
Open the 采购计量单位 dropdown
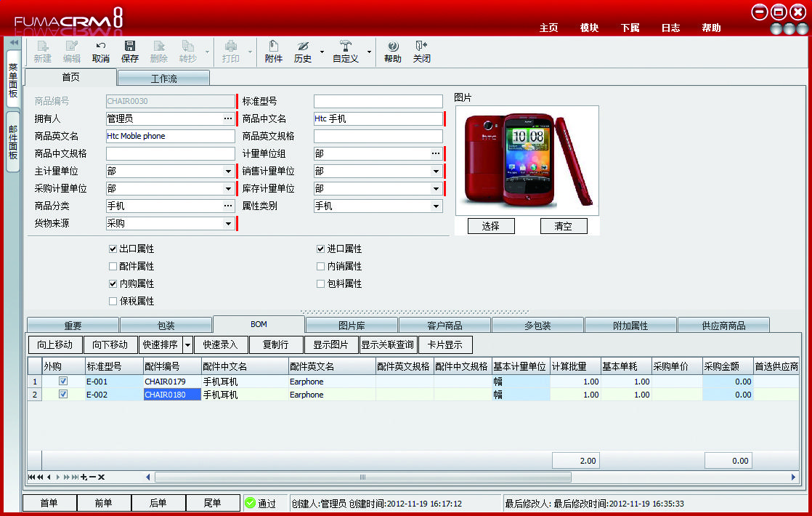point(228,188)
